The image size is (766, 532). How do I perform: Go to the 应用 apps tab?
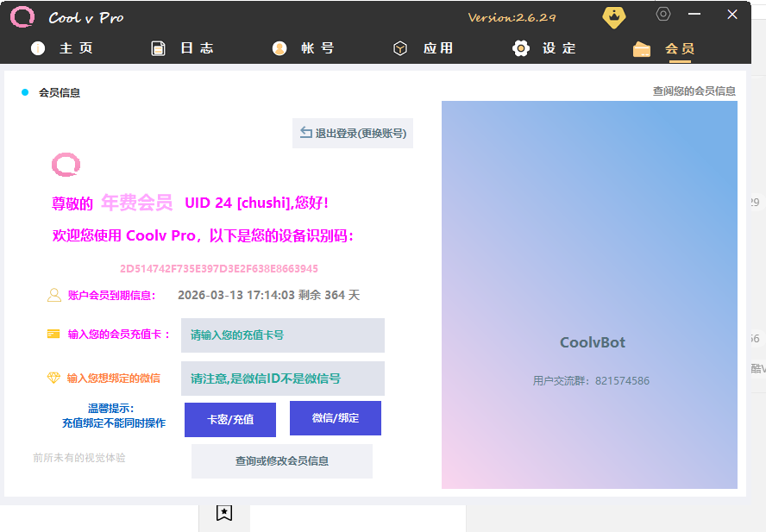423,48
